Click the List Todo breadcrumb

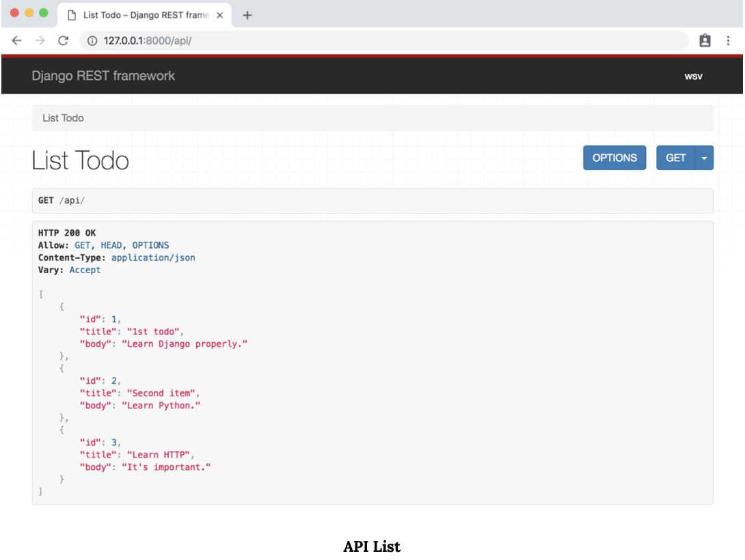point(63,117)
